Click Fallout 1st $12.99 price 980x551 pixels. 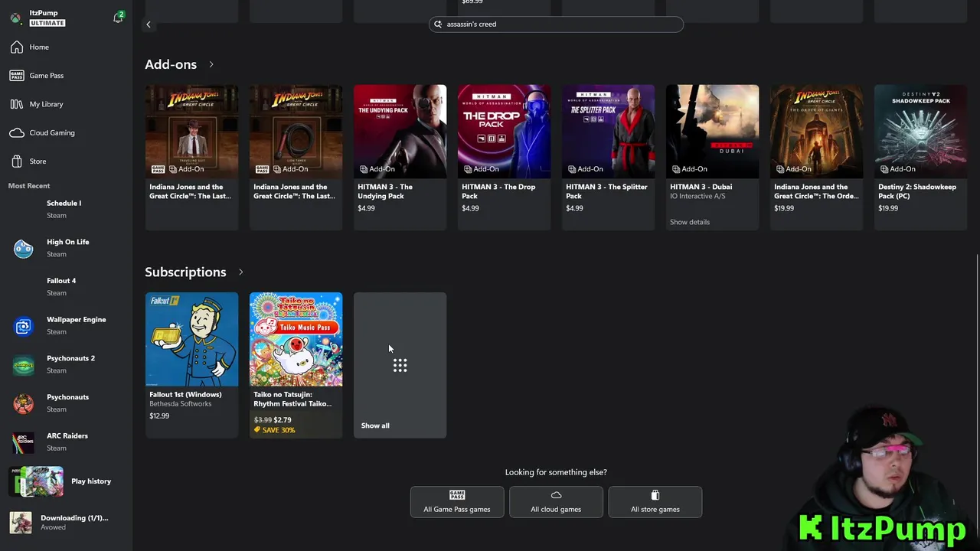tap(159, 416)
